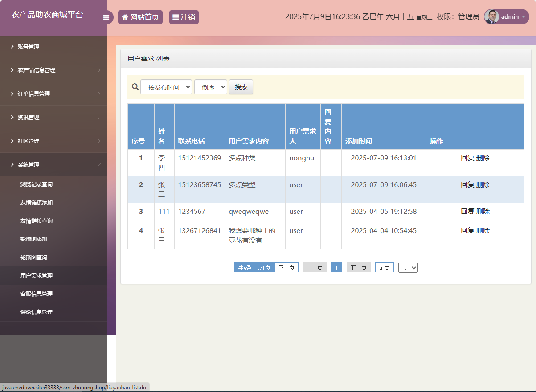This screenshot has height=392, width=536.
Task: Click the 下一页 pagination button
Action: point(358,267)
